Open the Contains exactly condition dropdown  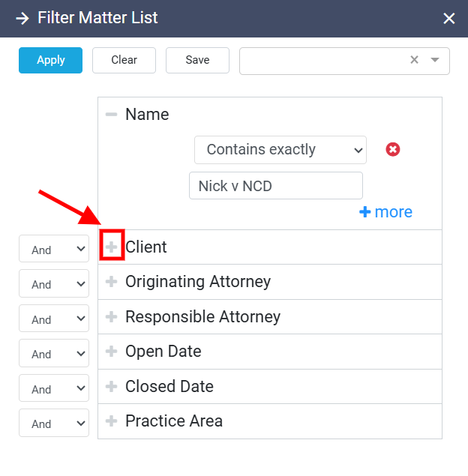pyautogui.click(x=280, y=150)
